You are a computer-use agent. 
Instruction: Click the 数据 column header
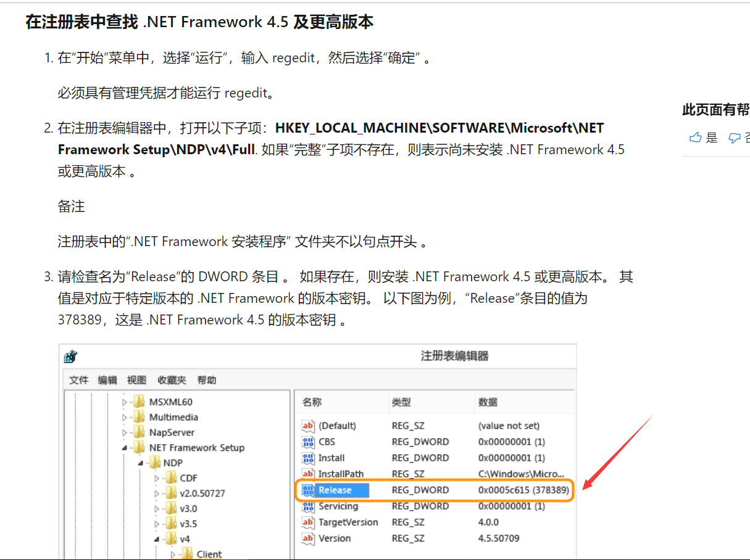488,402
